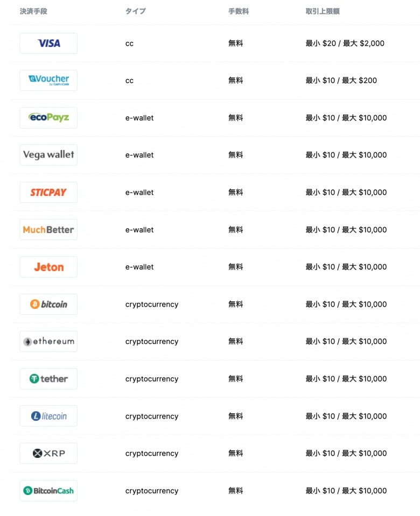Click the 手数料 column header
This screenshot has height=516, width=420.
[x=239, y=11]
